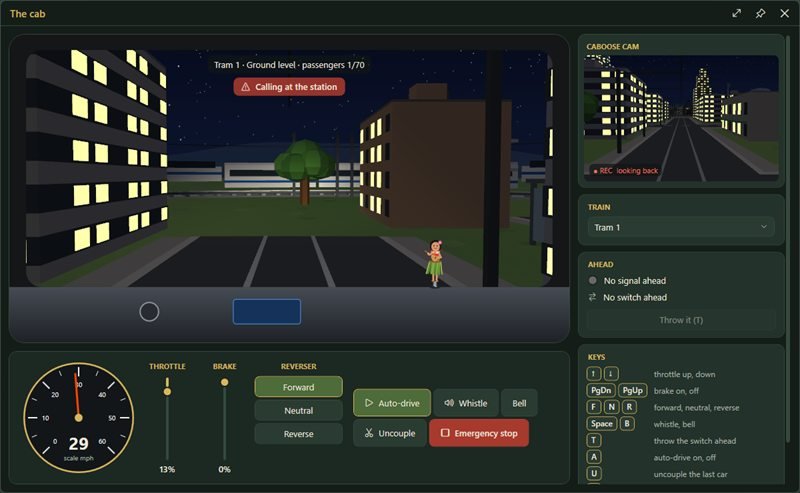Open the Train selector dropdown
Image resolution: width=800 pixels, height=493 pixels.
[681, 227]
